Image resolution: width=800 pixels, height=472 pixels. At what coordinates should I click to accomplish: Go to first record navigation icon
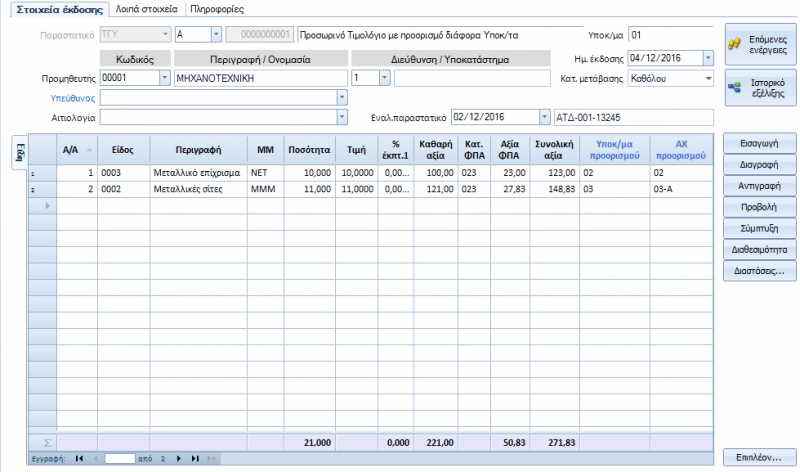click(x=79, y=458)
